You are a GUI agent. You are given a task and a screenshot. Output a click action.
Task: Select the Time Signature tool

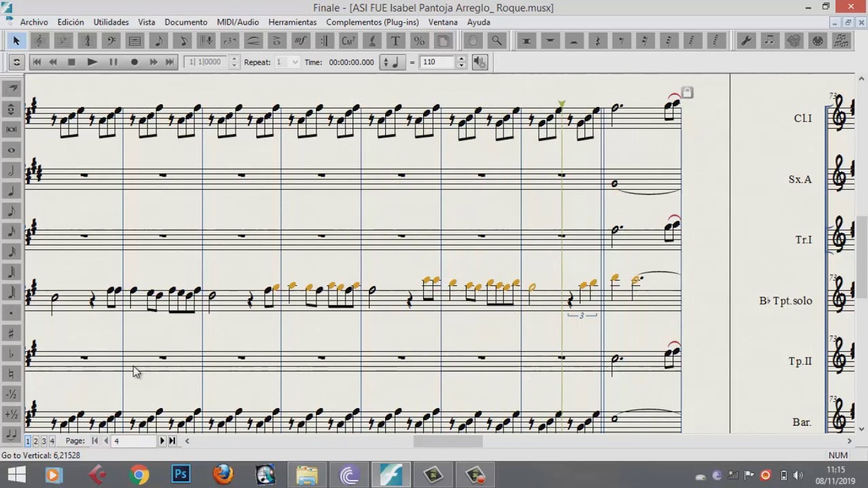coord(87,41)
